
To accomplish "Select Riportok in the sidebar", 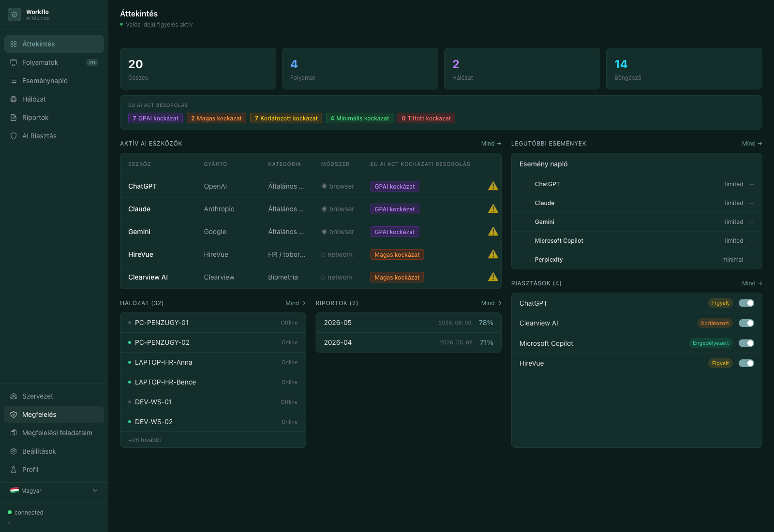I will pyautogui.click(x=54, y=118).
